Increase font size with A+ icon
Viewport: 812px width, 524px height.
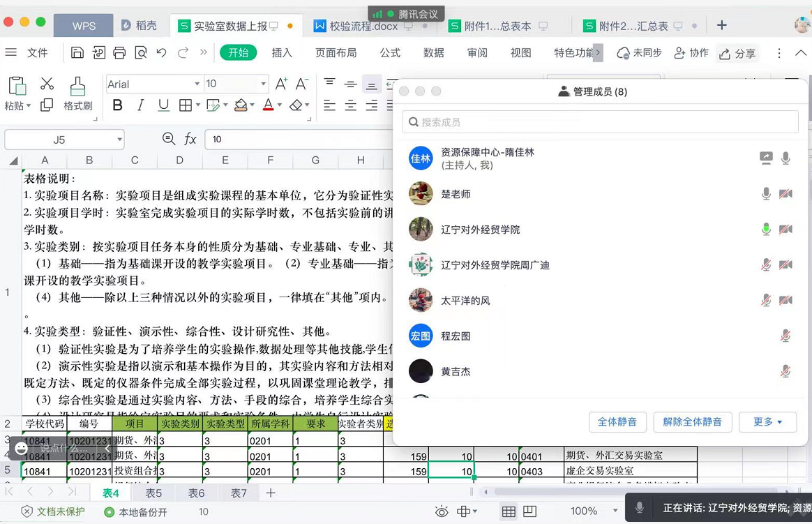(281, 84)
